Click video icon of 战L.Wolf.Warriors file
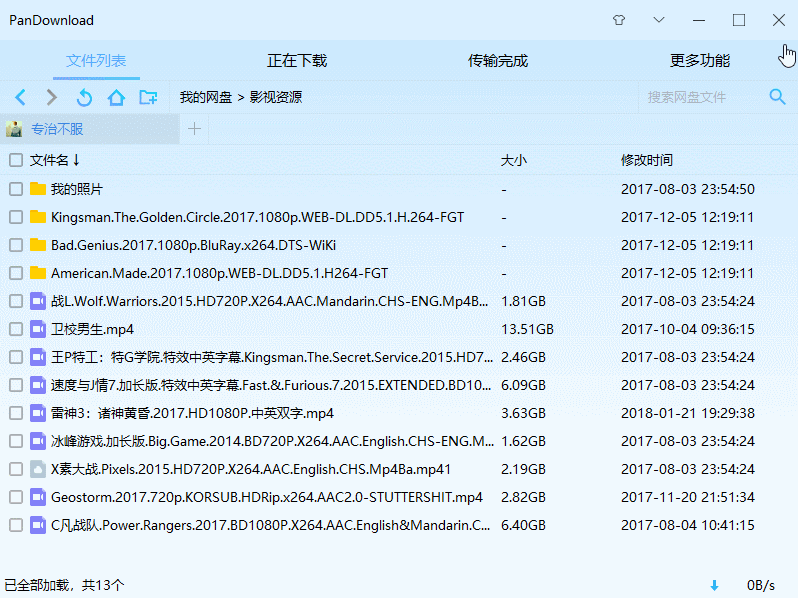 38,301
